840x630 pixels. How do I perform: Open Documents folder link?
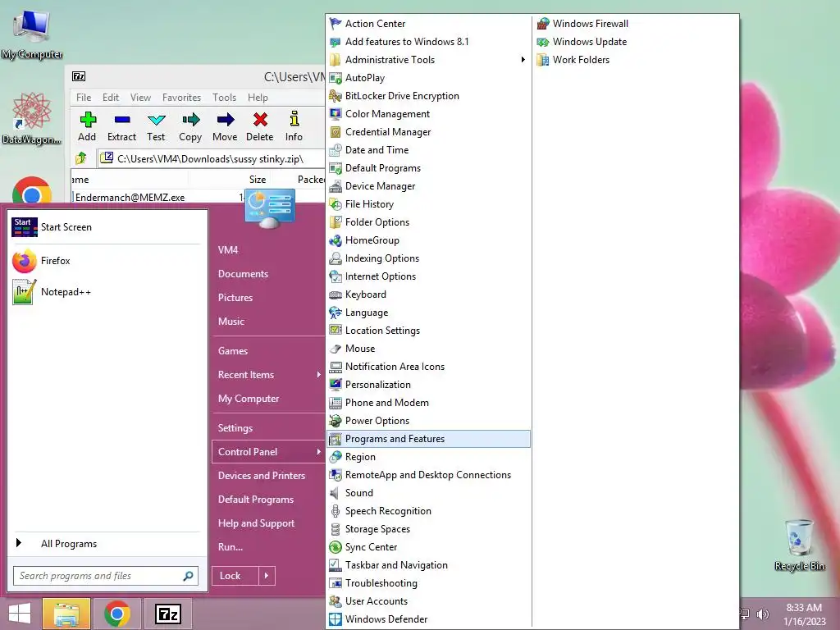pos(243,274)
